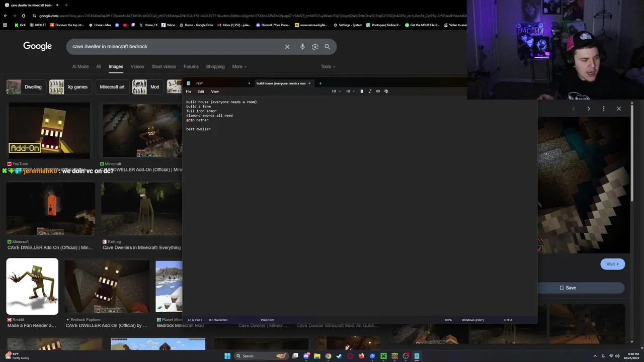The image size is (644, 362).
Task: Close the Google image preview panel
Action: point(619,109)
